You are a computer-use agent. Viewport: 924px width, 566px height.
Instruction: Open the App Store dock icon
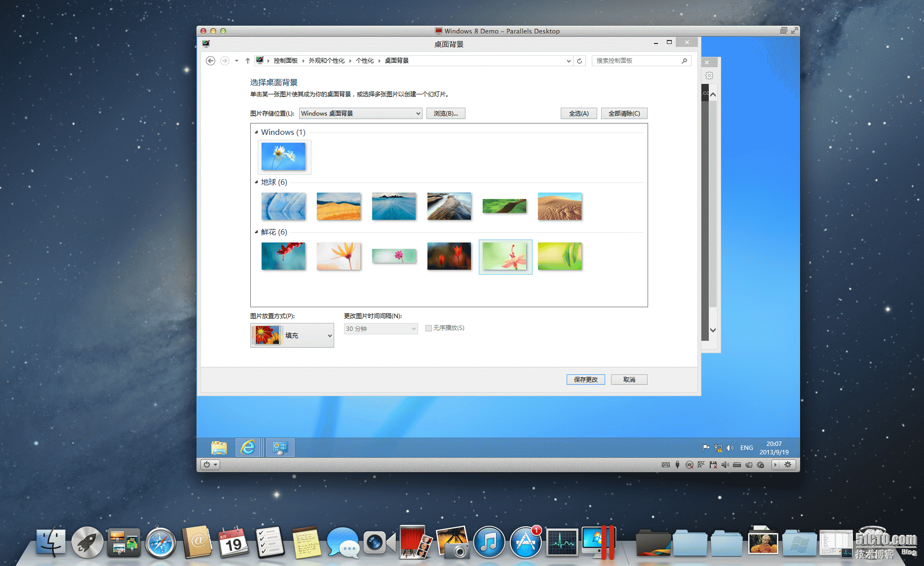[x=526, y=542]
